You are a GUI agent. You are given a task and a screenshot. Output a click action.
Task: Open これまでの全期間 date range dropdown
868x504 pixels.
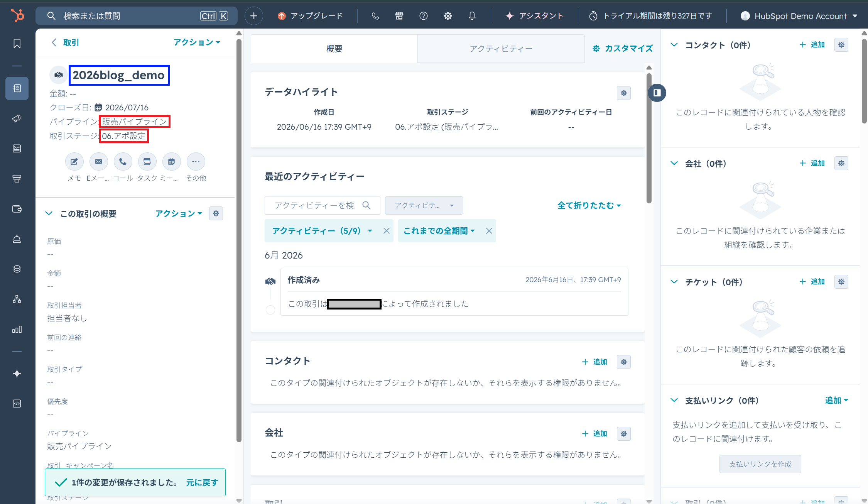(439, 231)
